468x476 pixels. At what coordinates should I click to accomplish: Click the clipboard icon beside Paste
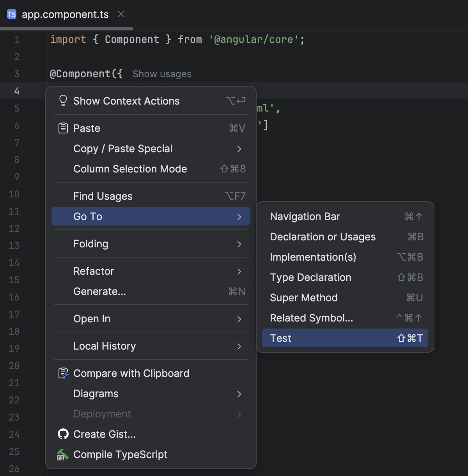(63, 128)
